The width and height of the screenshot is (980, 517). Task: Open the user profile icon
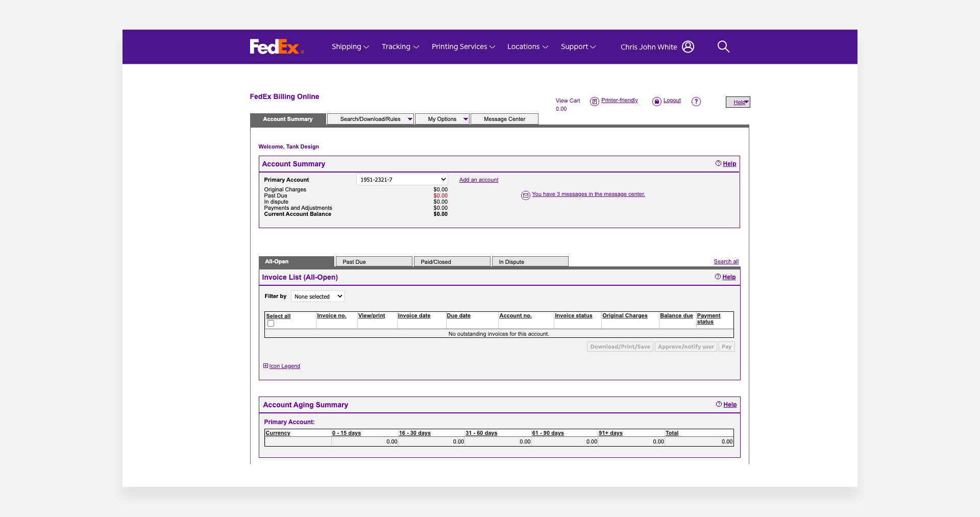688,46
